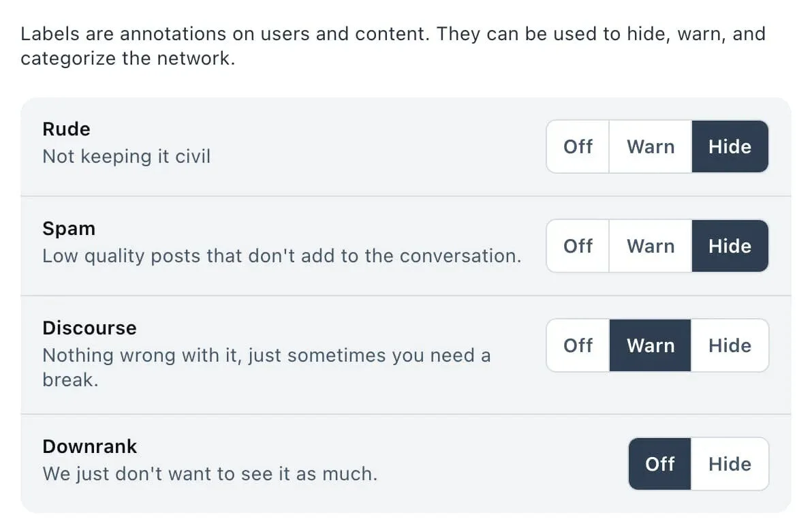Set the Downrank label to Off
Image resolution: width=812 pixels, height=532 pixels.
[659, 464]
